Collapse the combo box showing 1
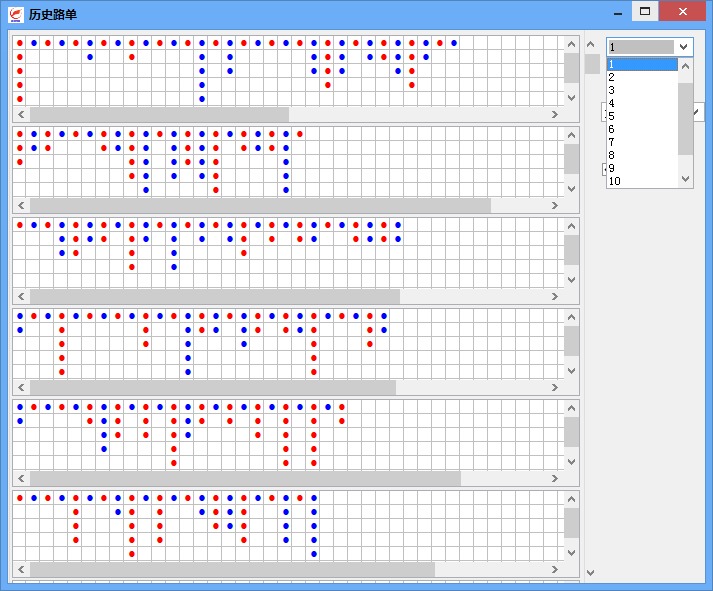The image size is (713, 591). [x=684, y=47]
